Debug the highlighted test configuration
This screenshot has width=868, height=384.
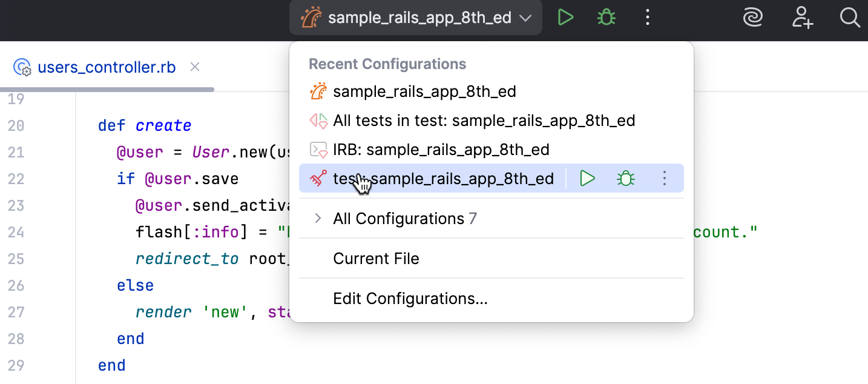pyautogui.click(x=625, y=178)
